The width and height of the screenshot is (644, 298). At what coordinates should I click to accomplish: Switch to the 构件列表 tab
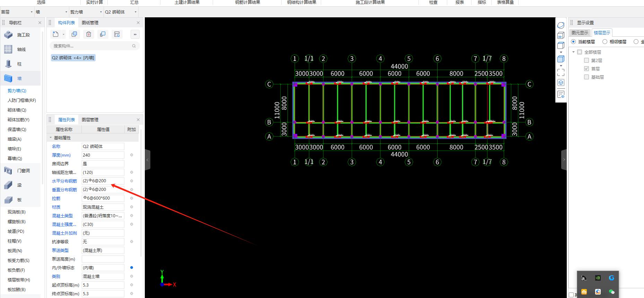(67, 23)
